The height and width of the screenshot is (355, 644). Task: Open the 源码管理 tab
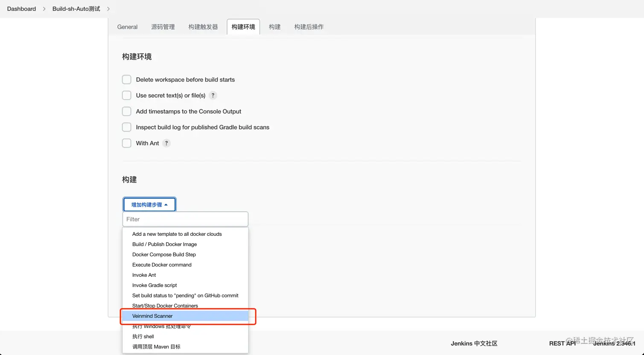coord(163,27)
